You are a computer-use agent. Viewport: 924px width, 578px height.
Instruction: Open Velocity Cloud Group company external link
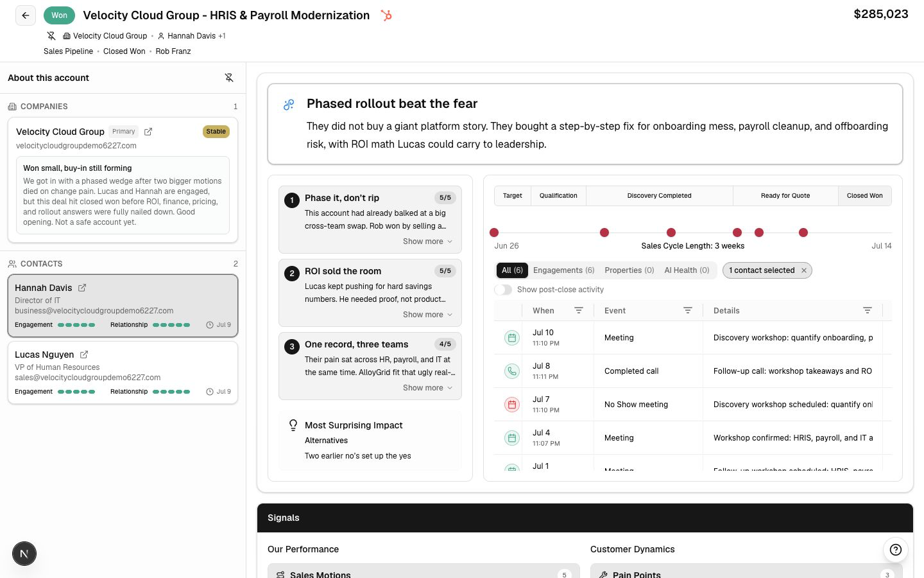click(148, 132)
